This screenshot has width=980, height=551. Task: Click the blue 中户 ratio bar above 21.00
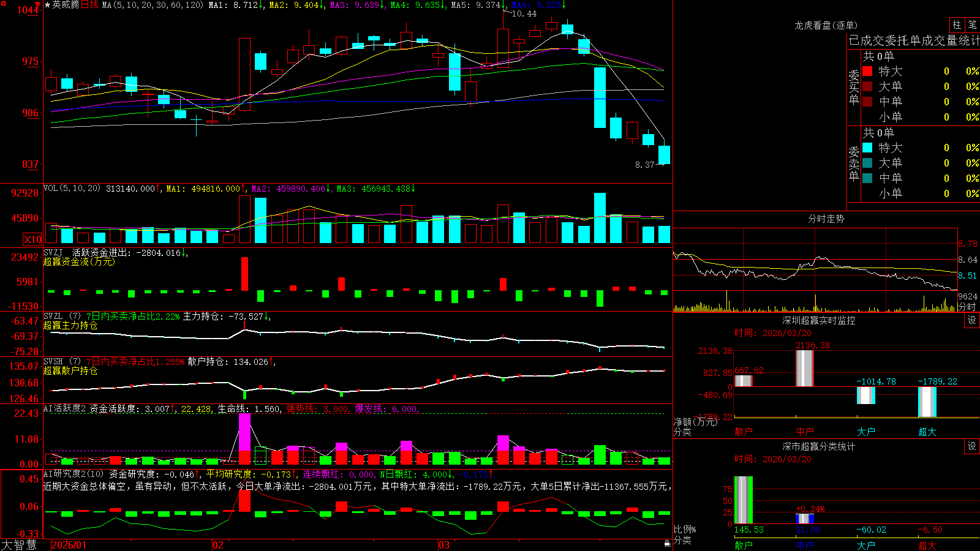(805, 519)
